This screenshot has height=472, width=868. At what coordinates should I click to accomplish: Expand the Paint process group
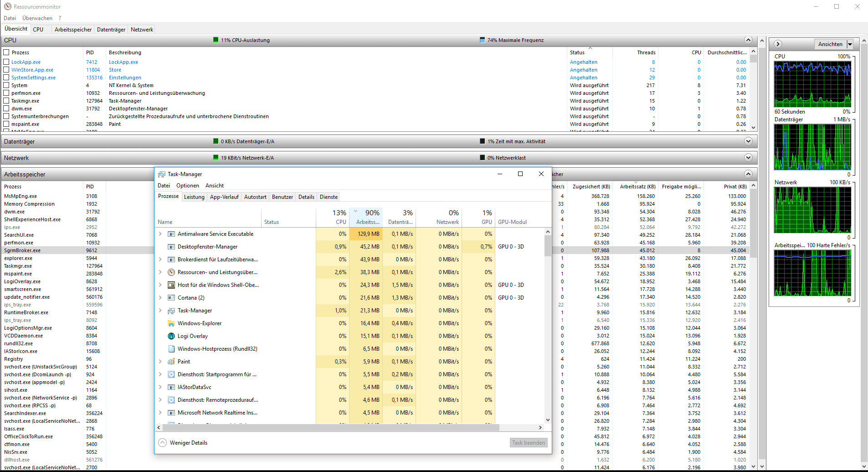click(x=160, y=362)
